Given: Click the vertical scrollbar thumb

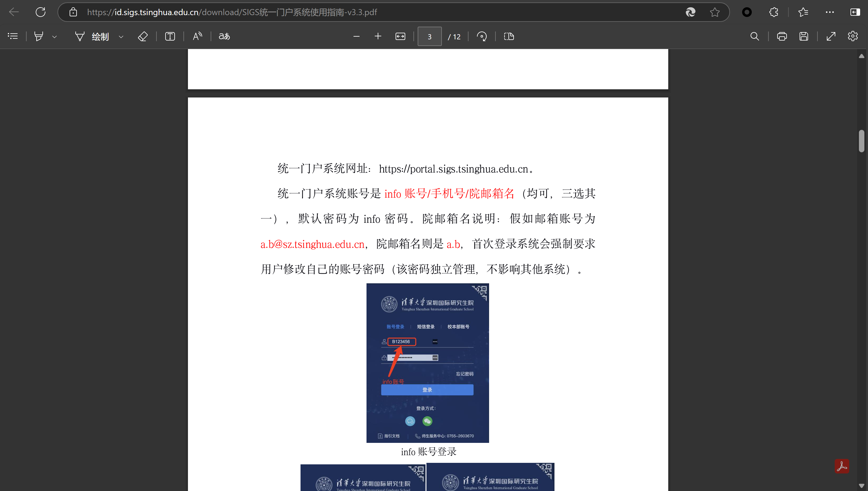Looking at the screenshot, I should pyautogui.click(x=862, y=141).
